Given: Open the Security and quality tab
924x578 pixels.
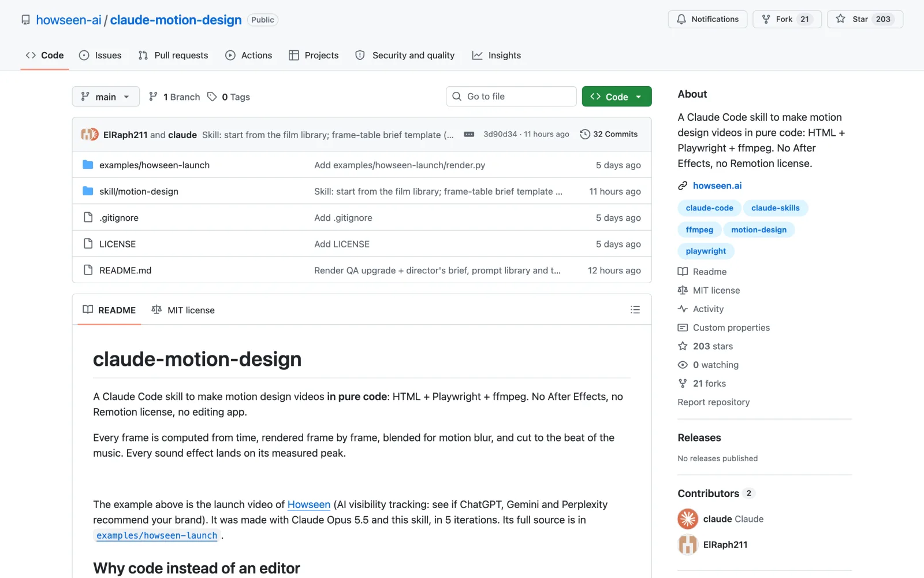Looking at the screenshot, I should click(x=405, y=55).
